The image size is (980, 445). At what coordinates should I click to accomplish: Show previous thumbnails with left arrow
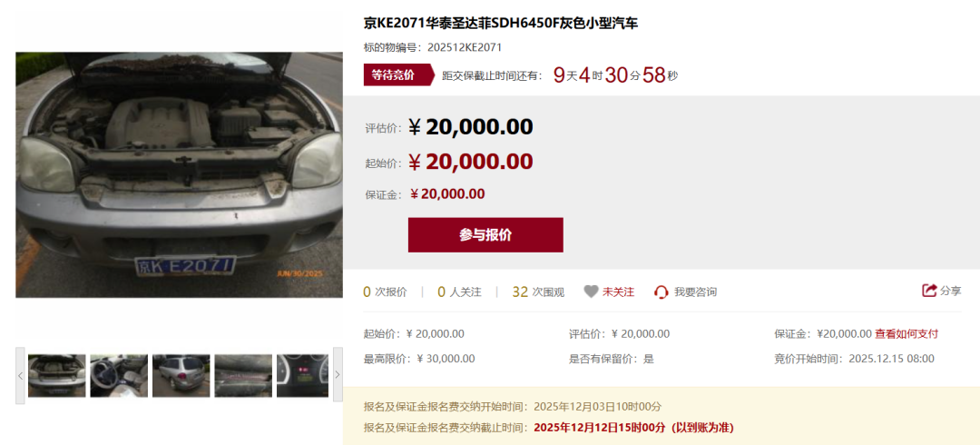20,376
